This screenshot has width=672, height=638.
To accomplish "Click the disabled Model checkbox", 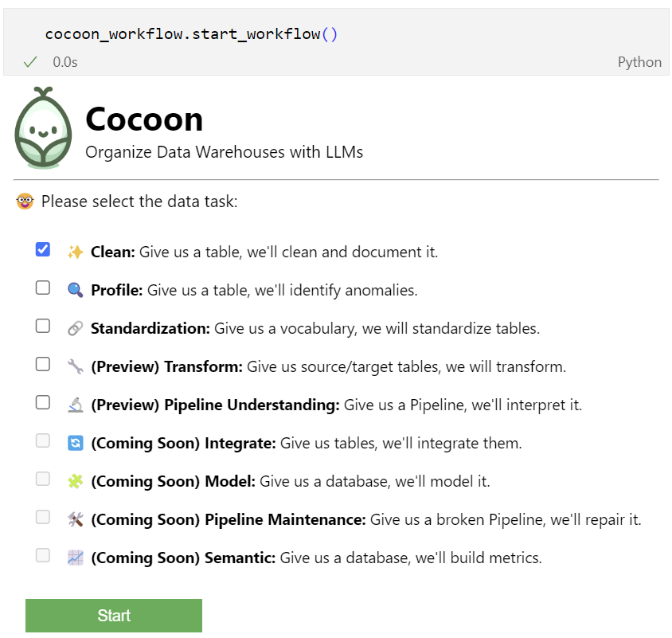I will (x=43, y=479).
